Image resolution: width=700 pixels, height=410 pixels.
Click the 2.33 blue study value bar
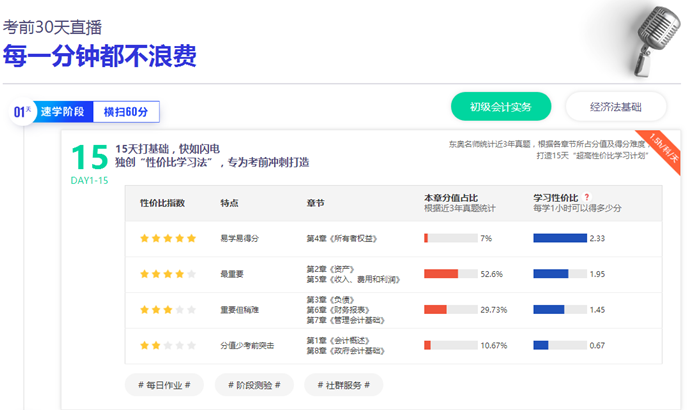pos(559,238)
